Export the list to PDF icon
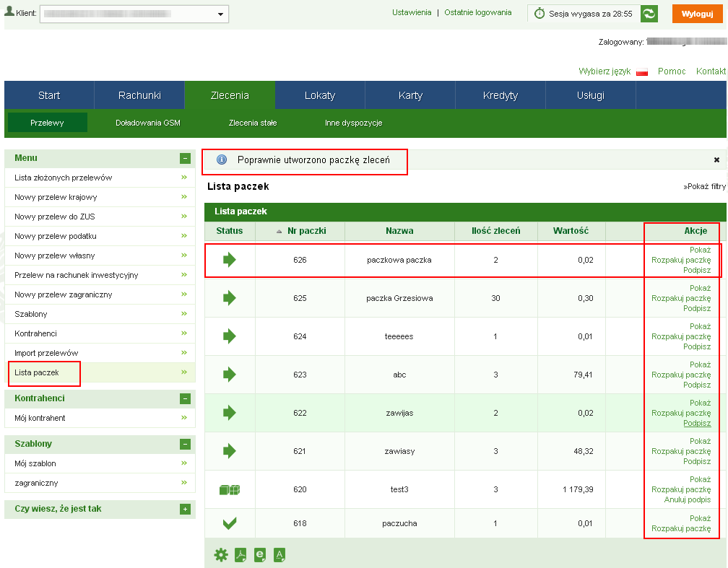The height and width of the screenshot is (568, 728). tap(240, 554)
